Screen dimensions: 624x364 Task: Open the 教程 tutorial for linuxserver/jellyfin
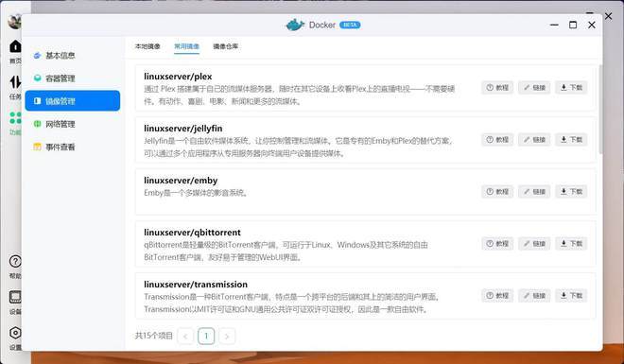click(x=497, y=140)
